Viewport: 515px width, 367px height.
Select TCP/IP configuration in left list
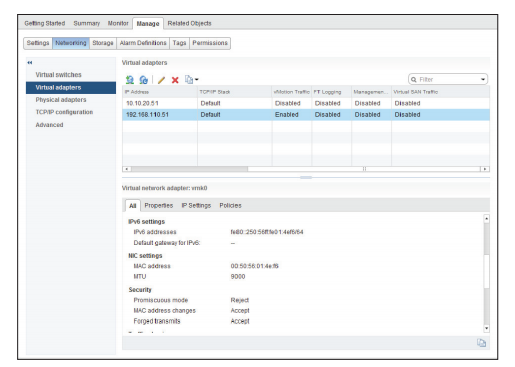[71, 112]
